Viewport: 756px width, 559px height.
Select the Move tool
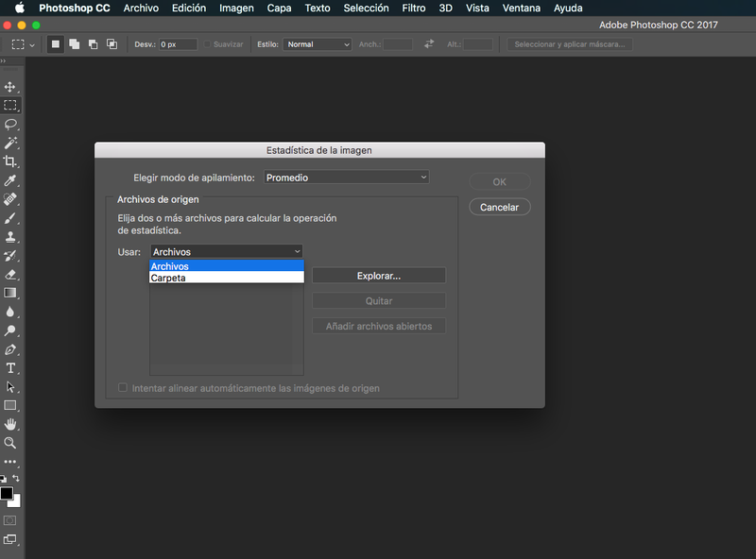[10, 87]
